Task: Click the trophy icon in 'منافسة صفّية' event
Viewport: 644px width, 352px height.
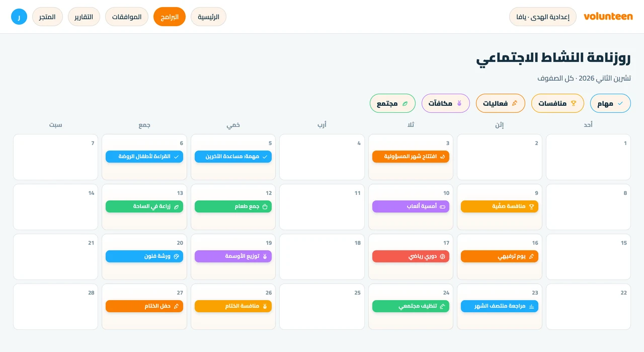Action: (x=531, y=206)
